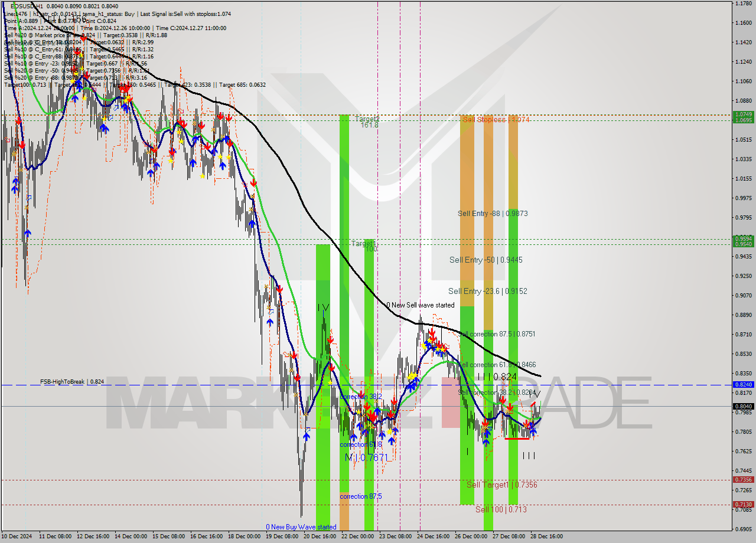Viewport: 756px width, 543px height.
Task: Click the 0.8240 blue price tag on axis
Action: [x=742, y=384]
